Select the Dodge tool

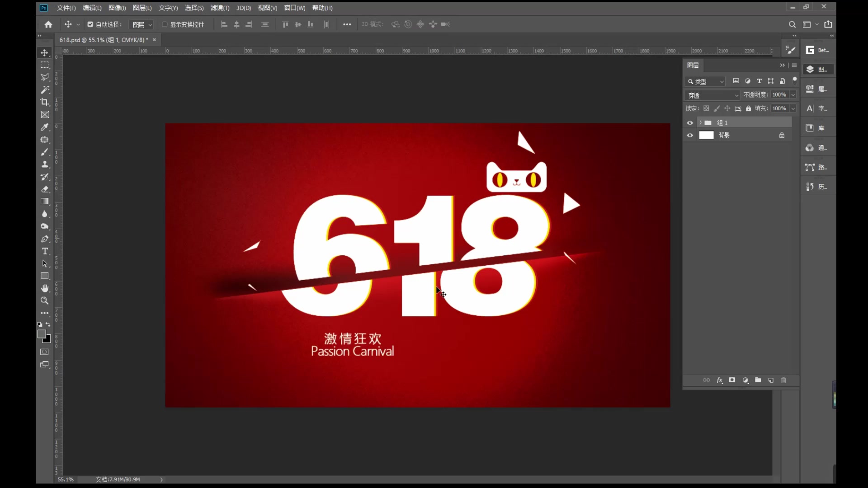[x=44, y=226]
